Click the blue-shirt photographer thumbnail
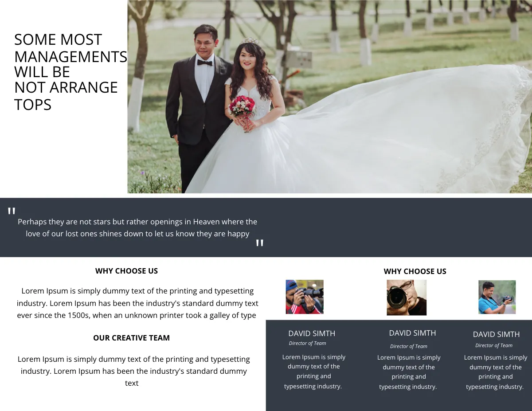Viewport: 532px width, 411px height. [x=497, y=297]
